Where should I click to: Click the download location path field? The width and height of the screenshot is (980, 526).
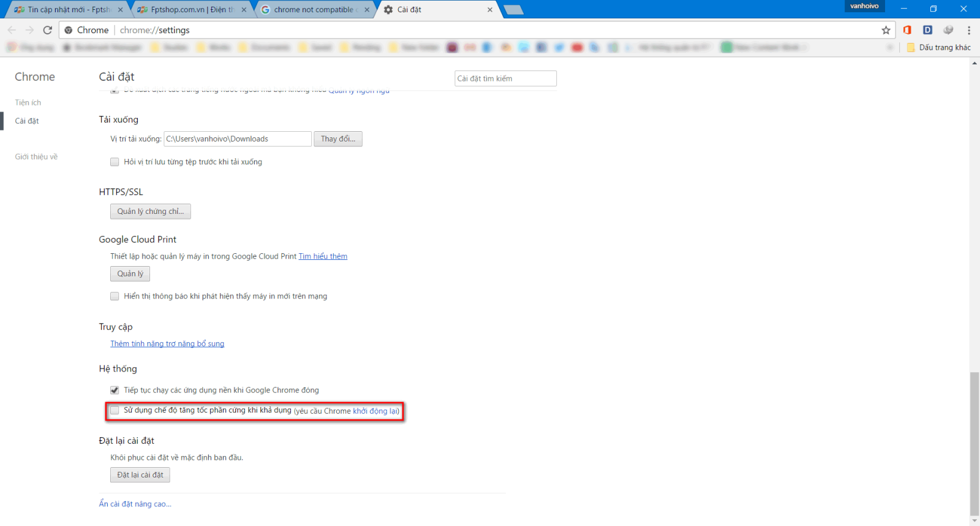(x=238, y=139)
